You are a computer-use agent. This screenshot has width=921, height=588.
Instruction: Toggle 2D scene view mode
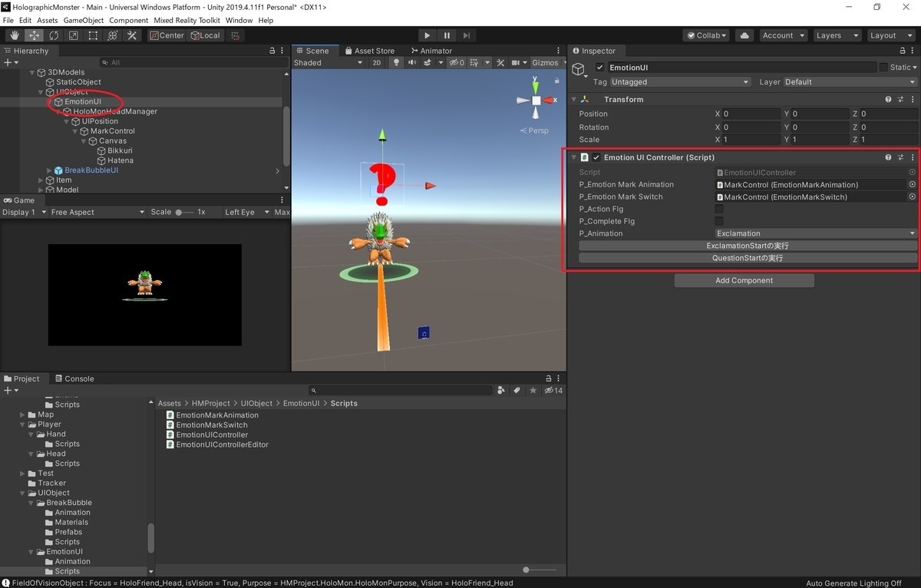point(377,62)
